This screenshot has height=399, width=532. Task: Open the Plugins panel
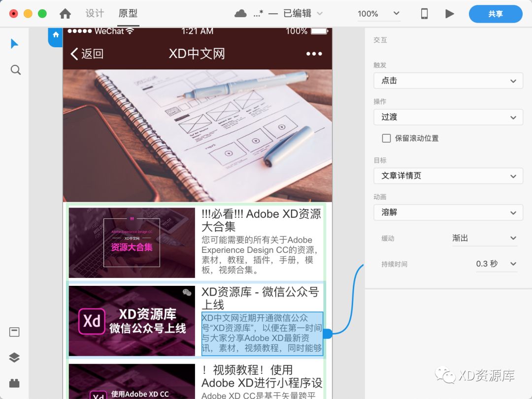(14, 383)
